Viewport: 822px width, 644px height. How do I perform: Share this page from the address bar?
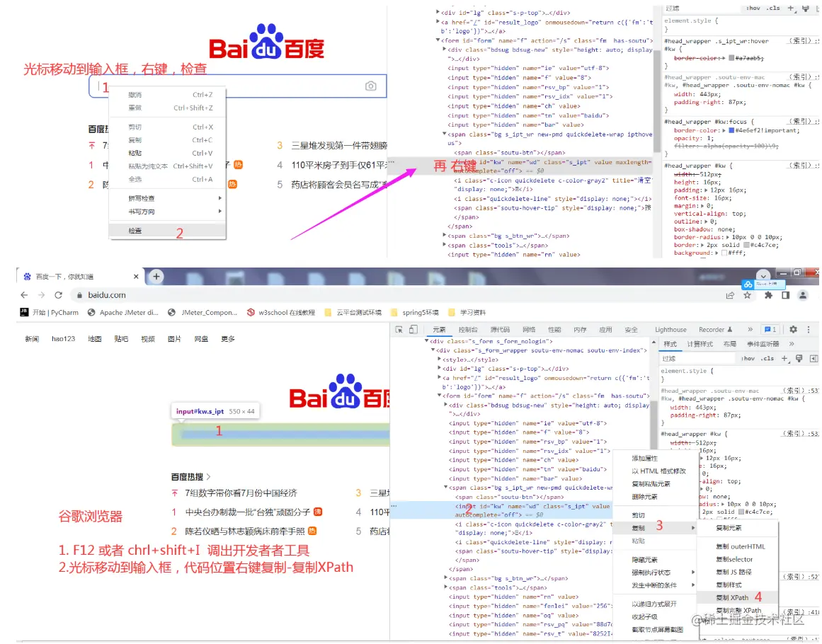(x=730, y=295)
